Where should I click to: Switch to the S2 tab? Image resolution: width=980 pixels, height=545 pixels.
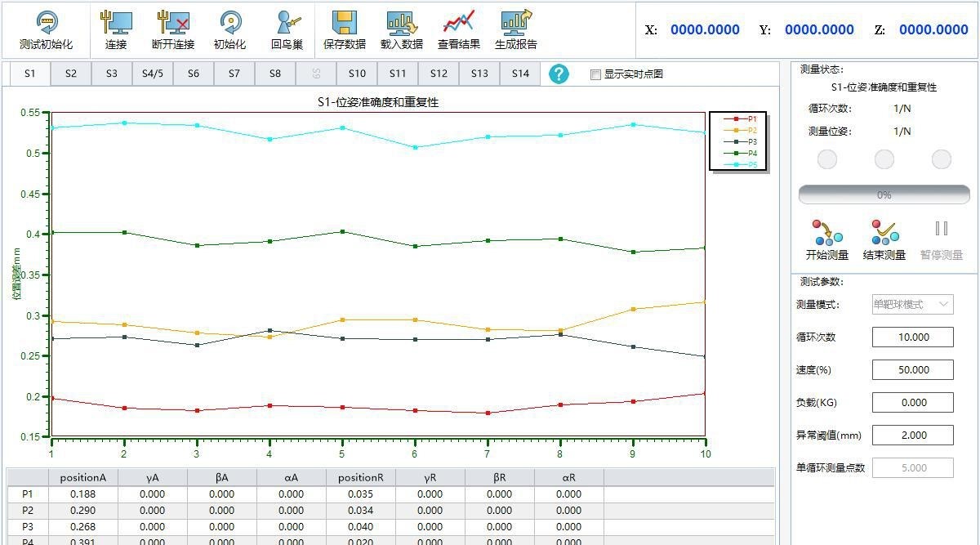tap(71, 74)
